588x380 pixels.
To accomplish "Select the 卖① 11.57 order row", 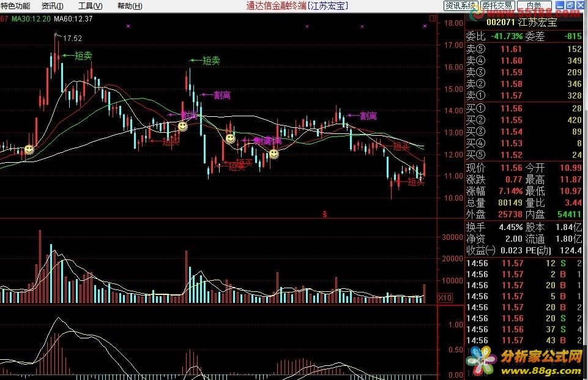I will [524, 95].
